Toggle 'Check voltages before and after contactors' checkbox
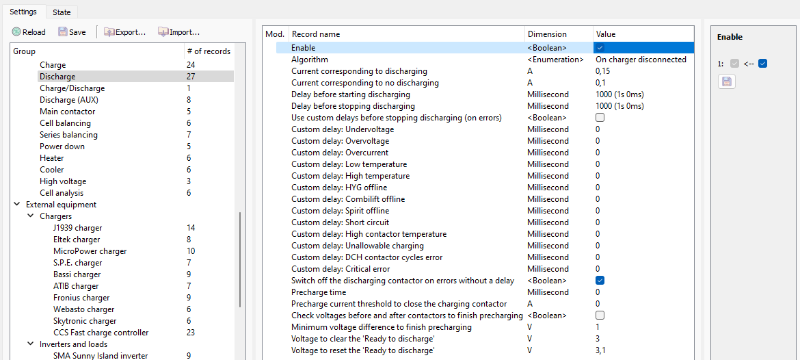The image size is (800, 360). coord(600,315)
